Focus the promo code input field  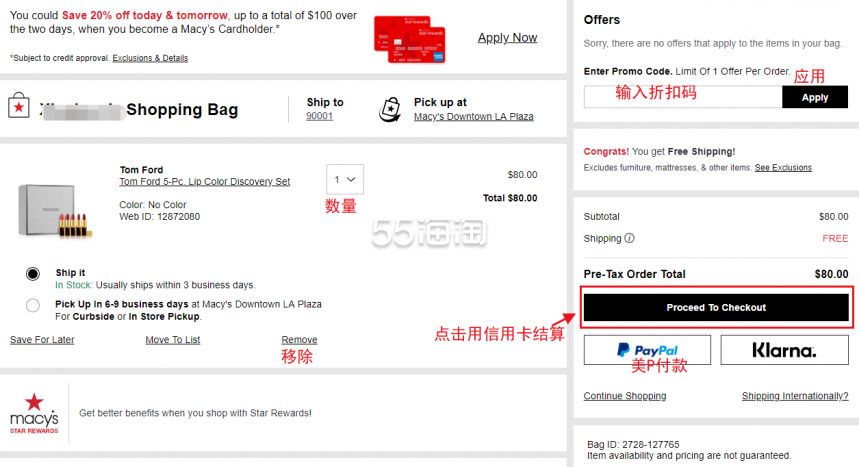[683, 97]
